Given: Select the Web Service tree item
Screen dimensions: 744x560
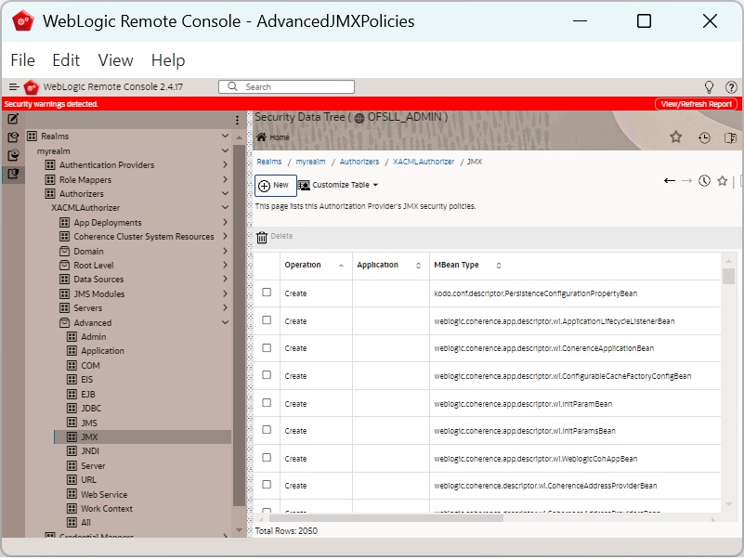Looking at the screenshot, I should tap(104, 494).
